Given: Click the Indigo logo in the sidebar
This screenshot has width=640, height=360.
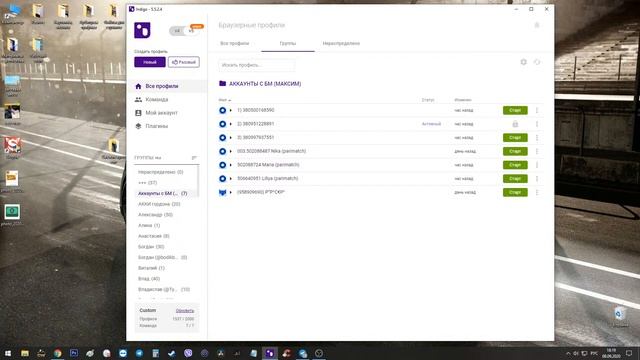Looking at the screenshot, I should (142, 30).
